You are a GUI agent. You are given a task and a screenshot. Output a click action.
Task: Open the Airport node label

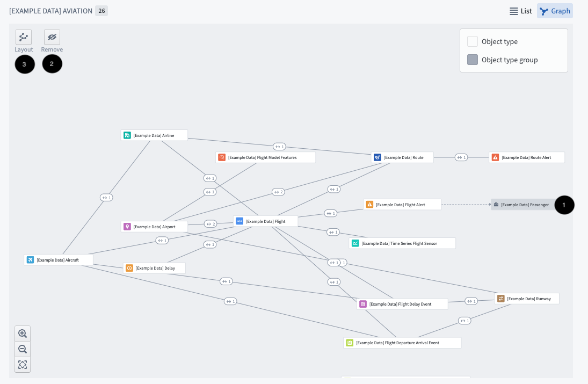(155, 226)
